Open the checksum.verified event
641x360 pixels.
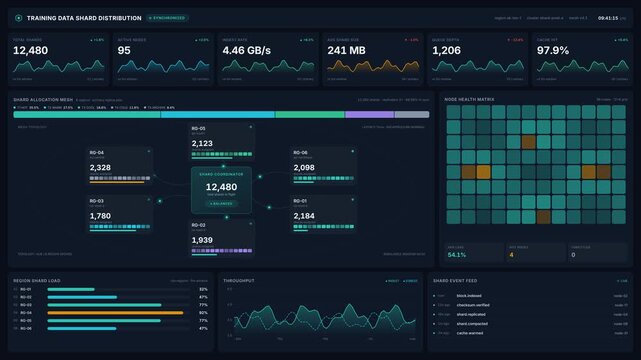click(531, 305)
